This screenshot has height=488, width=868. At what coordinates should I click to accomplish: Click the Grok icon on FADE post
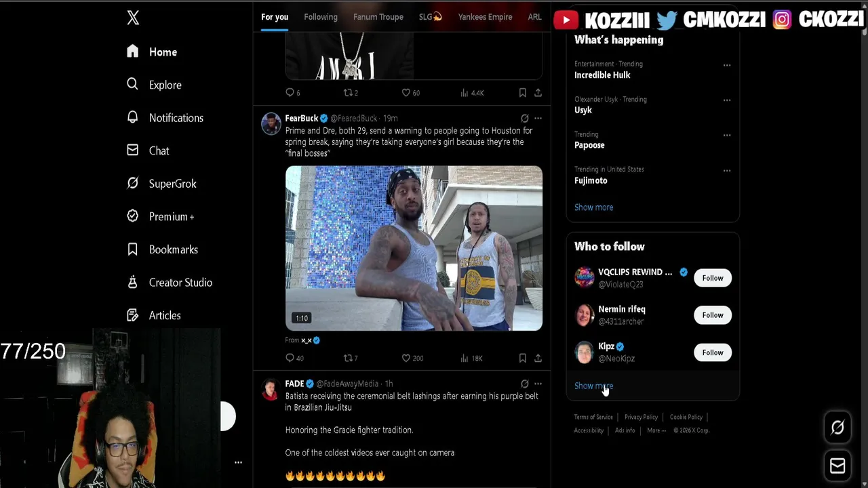tap(524, 384)
